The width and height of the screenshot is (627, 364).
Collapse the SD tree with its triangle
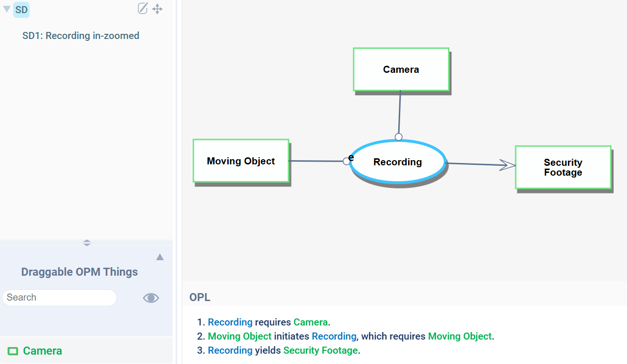point(7,9)
